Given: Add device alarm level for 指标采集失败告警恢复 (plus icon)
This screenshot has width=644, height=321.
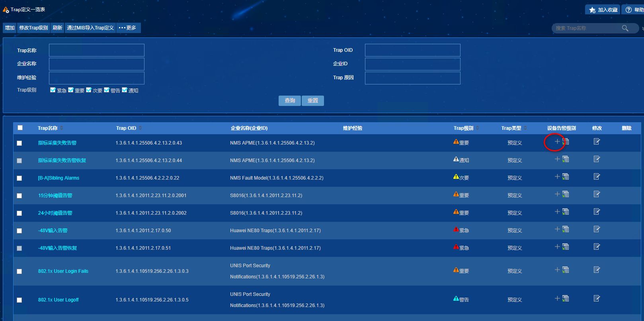Looking at the screenshot, I should click(x=557, y=159).
